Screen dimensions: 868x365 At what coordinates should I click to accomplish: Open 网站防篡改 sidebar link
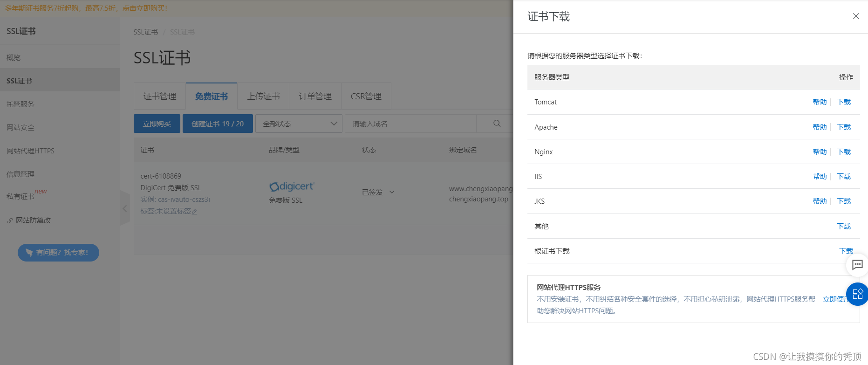pyautogui.click(x=60, y=220)
